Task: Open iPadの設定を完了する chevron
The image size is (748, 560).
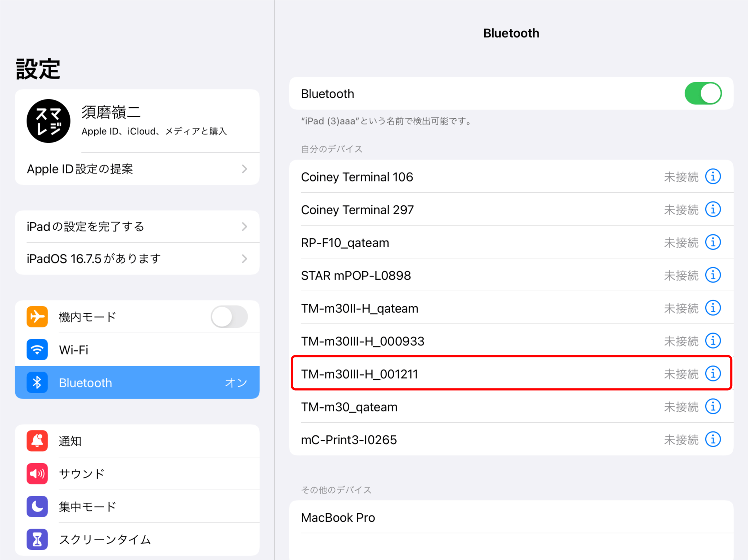Action: 244,227
